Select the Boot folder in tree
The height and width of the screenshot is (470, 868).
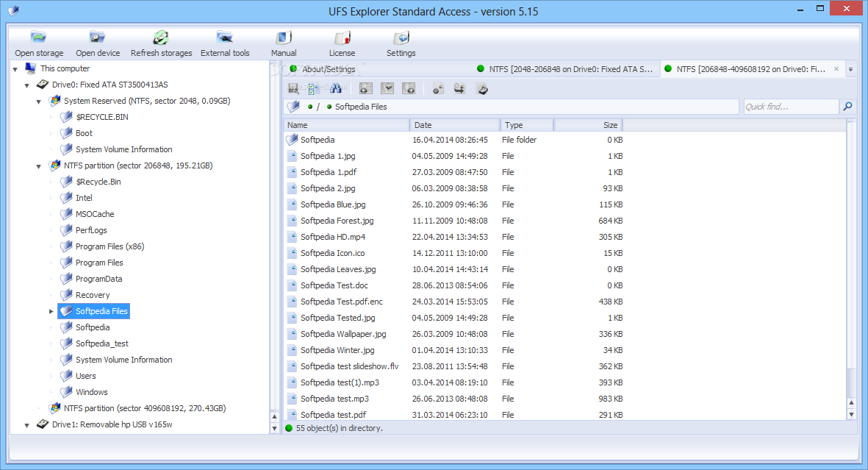click(x=84, y=133)
